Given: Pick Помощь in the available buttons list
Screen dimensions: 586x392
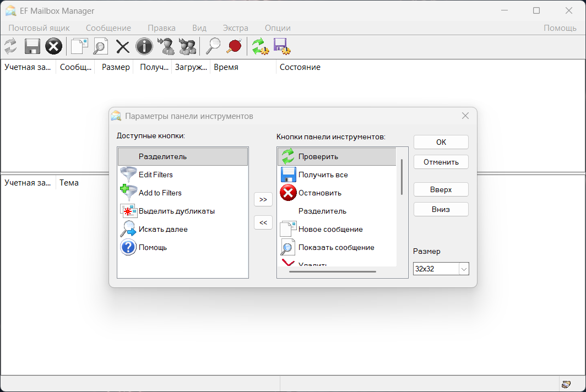Looking at the screenshot, I should pos(153,247).
